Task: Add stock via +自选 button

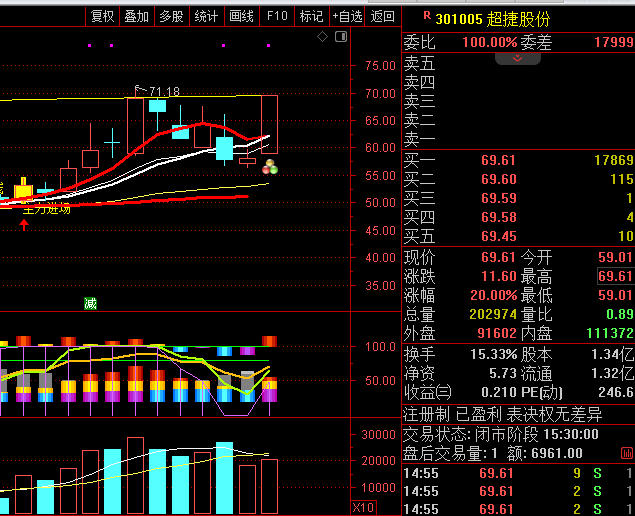Action: click(x=347, y=16)
